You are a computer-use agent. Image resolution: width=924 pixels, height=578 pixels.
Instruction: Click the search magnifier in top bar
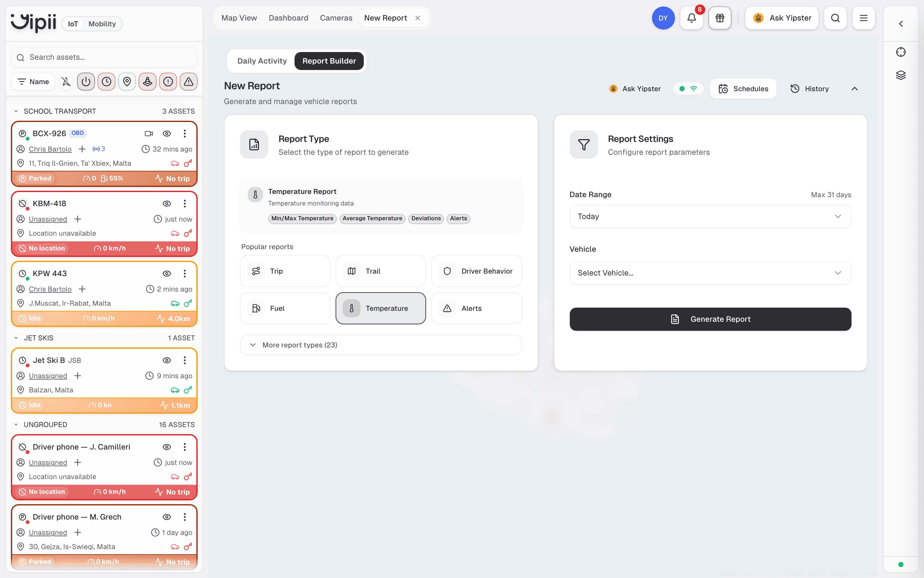coord(835,18)
